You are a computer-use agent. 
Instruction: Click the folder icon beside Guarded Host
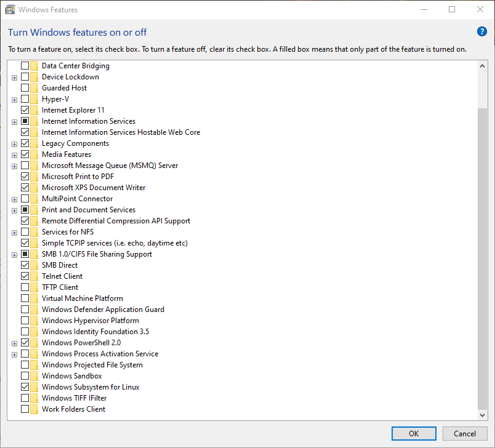click(x=34, y=88)
